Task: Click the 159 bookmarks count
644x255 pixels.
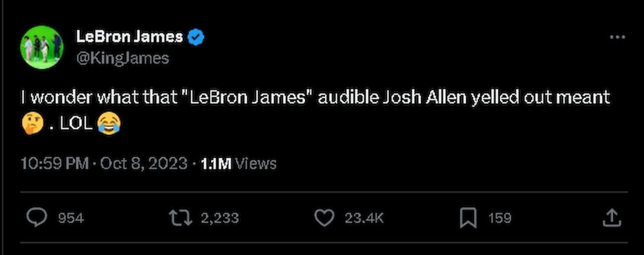Action: [x=499, y=218]
